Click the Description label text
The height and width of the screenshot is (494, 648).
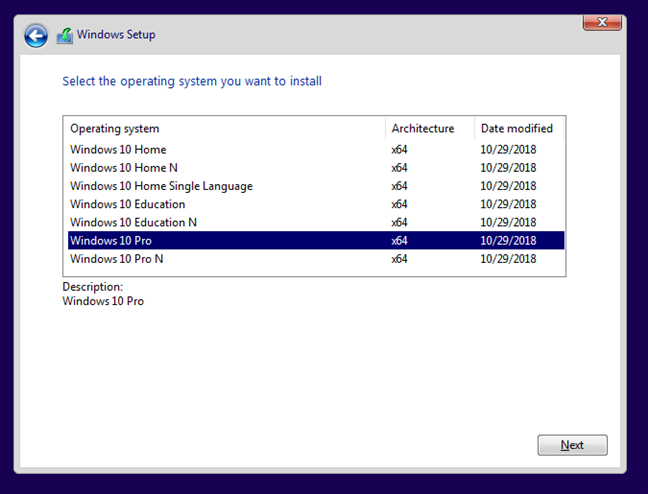93,287
